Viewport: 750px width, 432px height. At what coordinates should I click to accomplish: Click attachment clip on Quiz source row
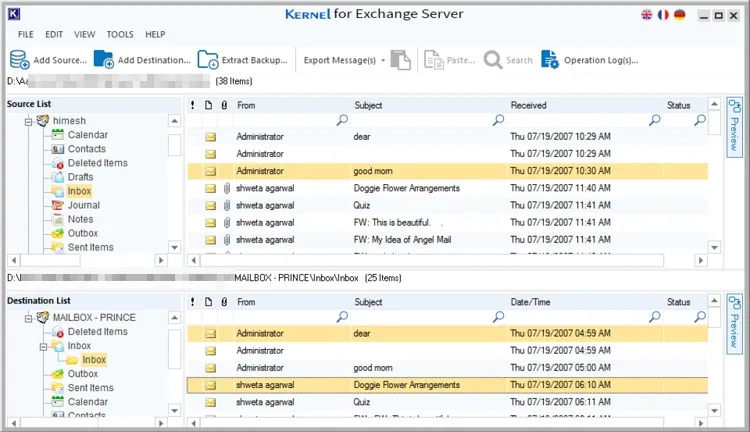click(x=227, y=205)
